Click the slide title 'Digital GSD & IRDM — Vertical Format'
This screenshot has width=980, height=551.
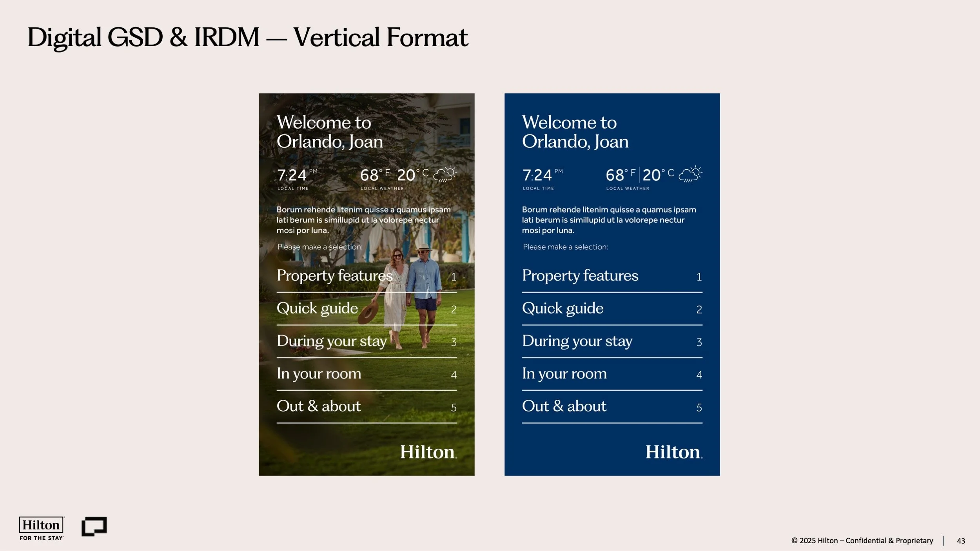pos(248,38)
